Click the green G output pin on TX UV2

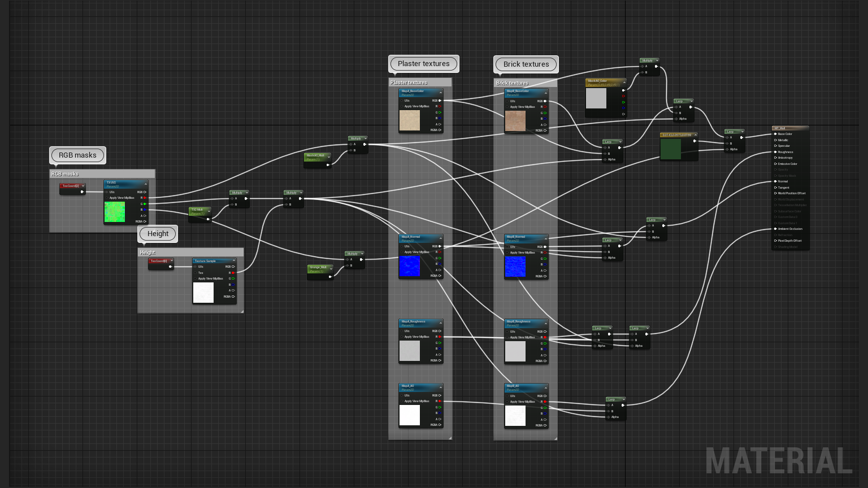145,204
